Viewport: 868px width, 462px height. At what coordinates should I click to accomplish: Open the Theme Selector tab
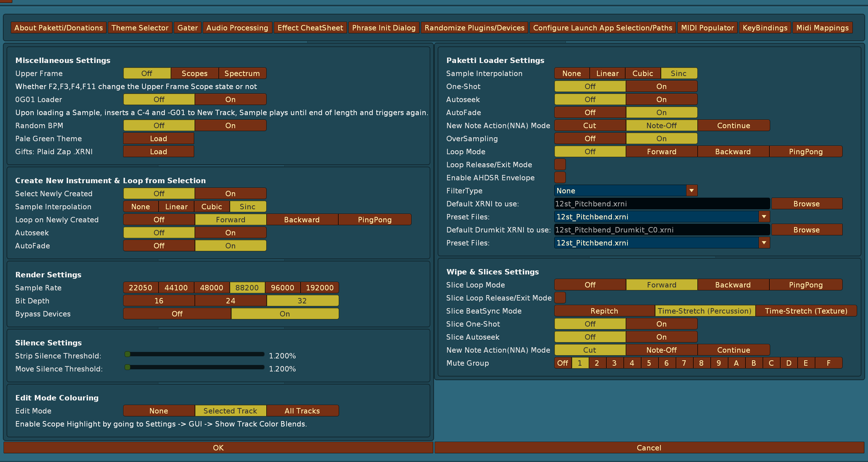(x=140, y=28)
